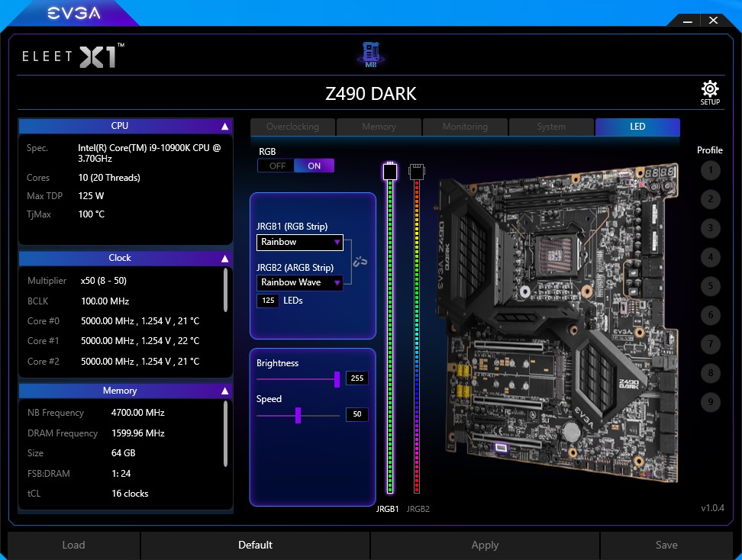Select the JRGB2 strip connector icon

(417, 171)
